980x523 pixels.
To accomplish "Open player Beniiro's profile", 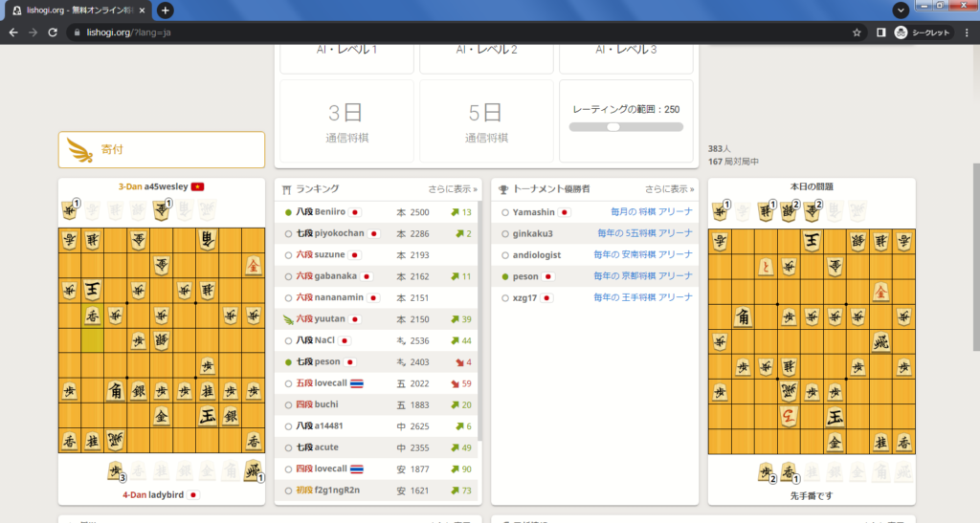I will (321, 212).
